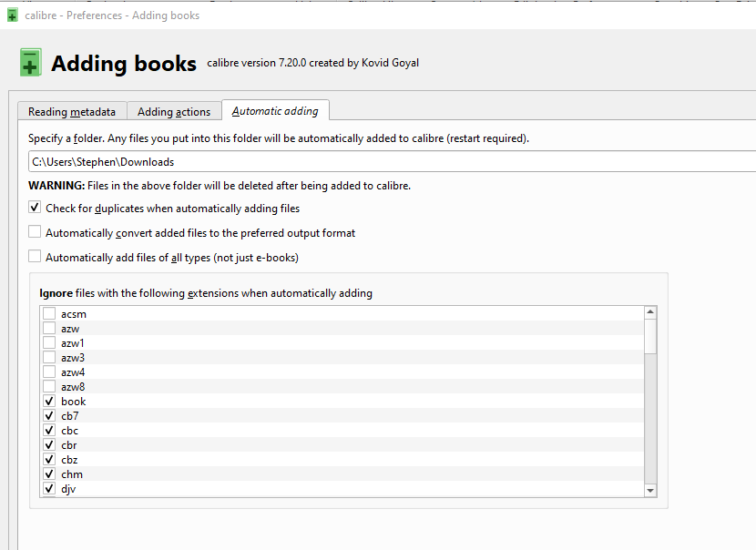The height and width of the screenshot is (550, 756).
Task: Uncheck the cb7 extension
Action: click(49, 416)
